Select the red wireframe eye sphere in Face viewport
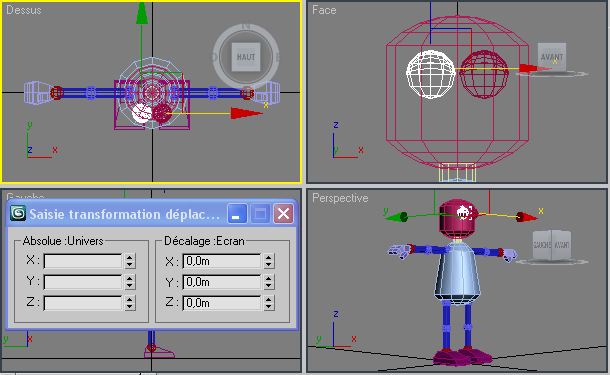The height and width of the screenshot is (375, 610). 484,74
